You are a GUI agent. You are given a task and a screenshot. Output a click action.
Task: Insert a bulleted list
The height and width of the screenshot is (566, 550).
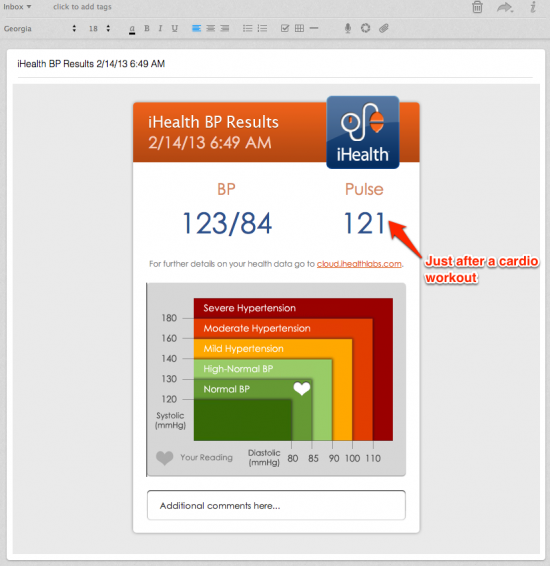[248, 28]
